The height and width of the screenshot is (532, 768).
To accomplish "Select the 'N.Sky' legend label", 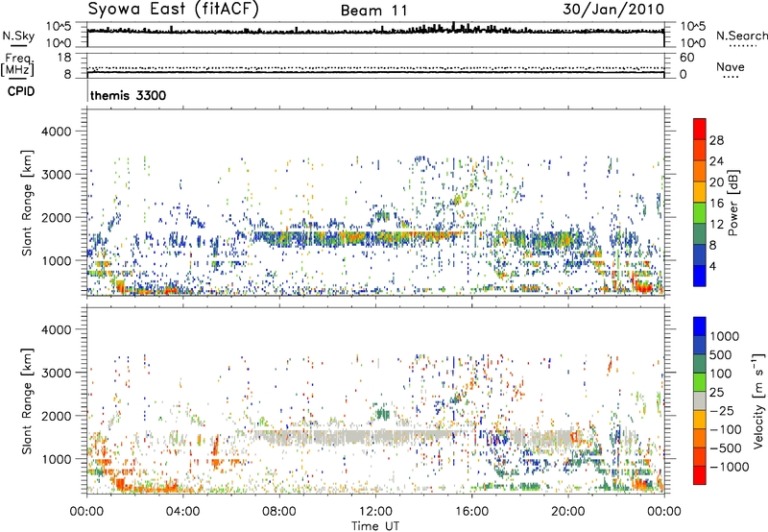I will point(18,36).
